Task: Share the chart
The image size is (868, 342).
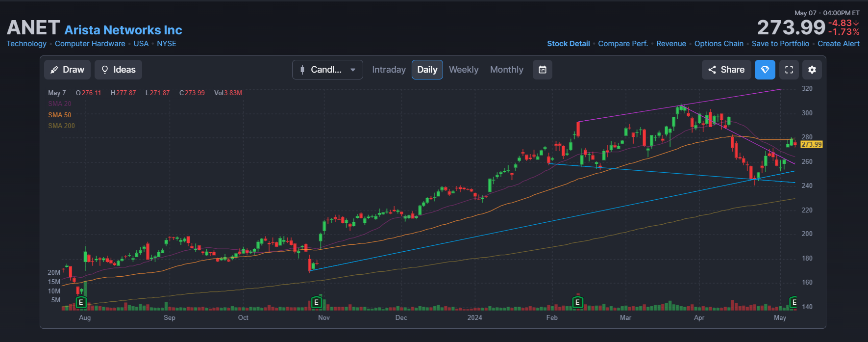Action: (726, 70)
